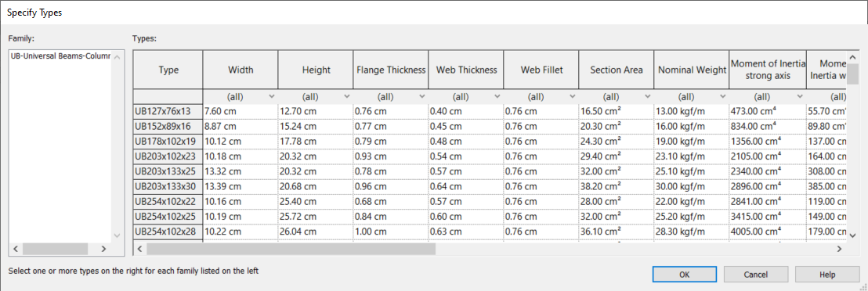
Task: Select type row UB152x89x16
Action: [x=168, y=126]
